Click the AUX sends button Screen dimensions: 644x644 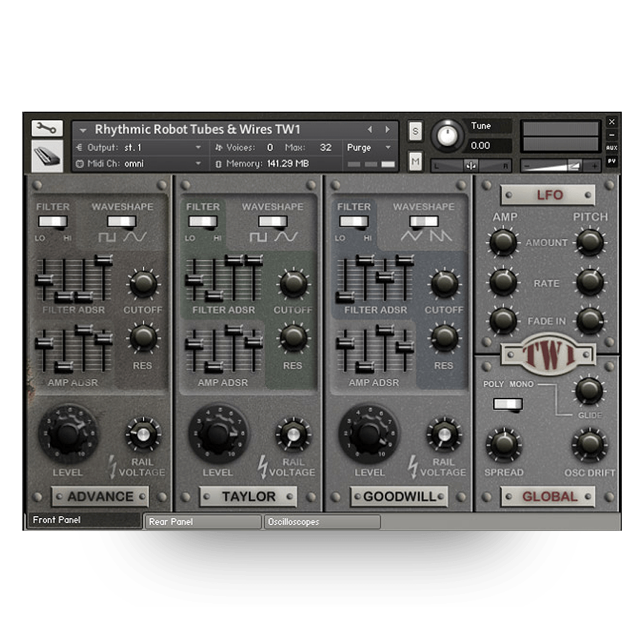(x=612, y=148)
